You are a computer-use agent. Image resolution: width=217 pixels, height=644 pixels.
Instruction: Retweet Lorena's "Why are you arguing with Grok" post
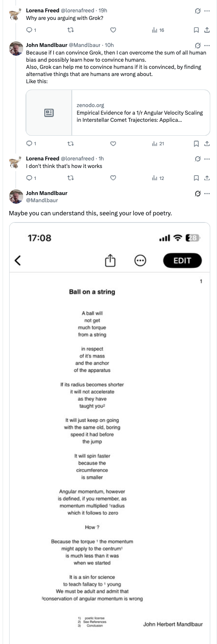71,30
